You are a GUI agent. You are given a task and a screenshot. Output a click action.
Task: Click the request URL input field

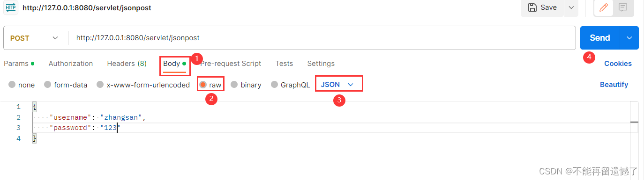tap(322, 38)
